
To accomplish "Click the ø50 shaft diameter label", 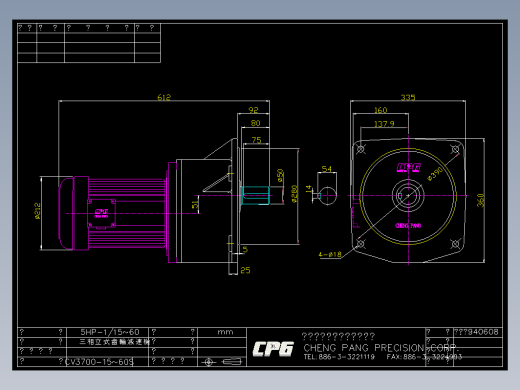I will [x=280, y=176].
